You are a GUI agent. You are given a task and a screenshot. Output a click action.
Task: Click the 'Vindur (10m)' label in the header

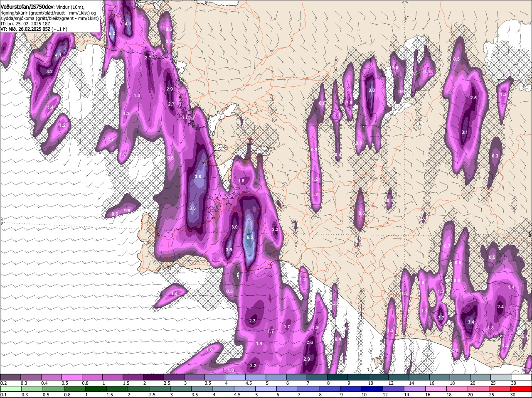(69, 7)
